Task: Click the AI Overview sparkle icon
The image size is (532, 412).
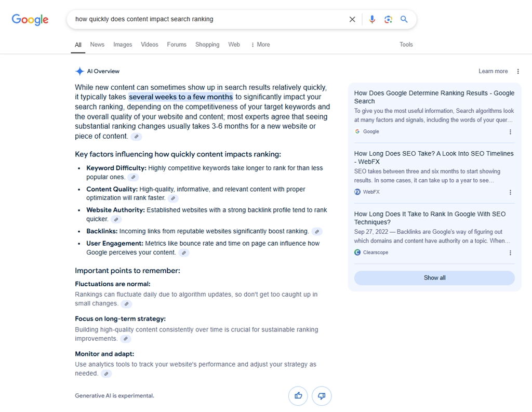Action: click(x=79, y=71)
